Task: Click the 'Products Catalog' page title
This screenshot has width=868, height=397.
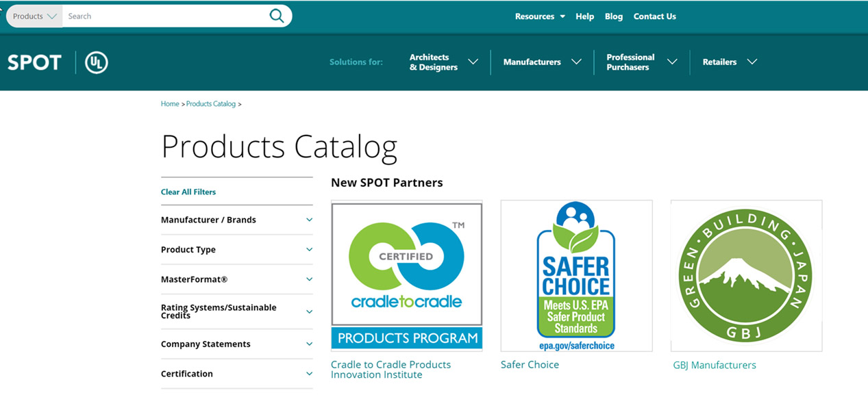Action: (279, 146)
